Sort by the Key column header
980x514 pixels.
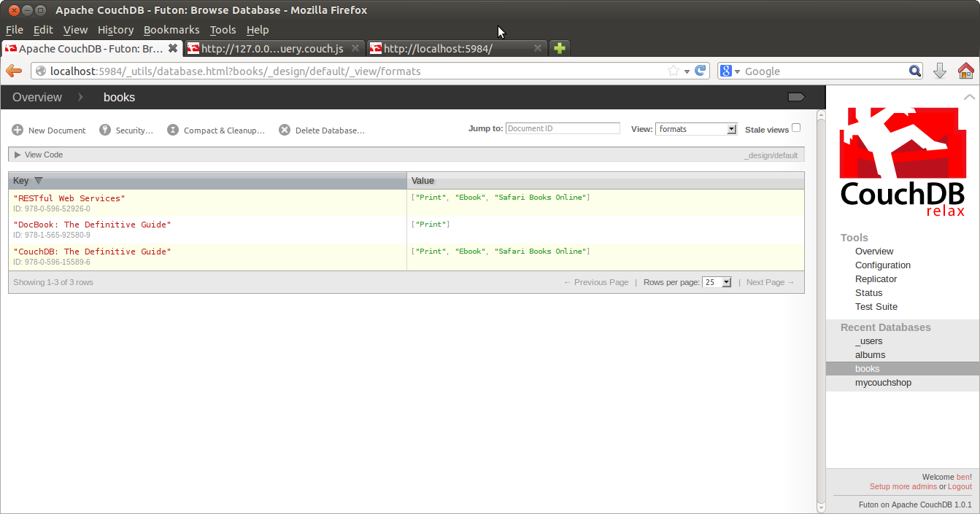tap(207, 181)
